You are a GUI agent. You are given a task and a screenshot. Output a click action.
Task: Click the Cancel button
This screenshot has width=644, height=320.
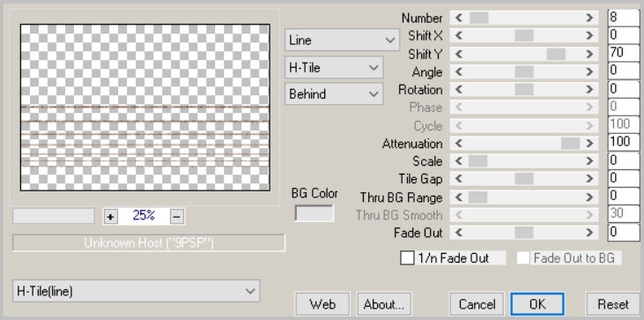477,304
